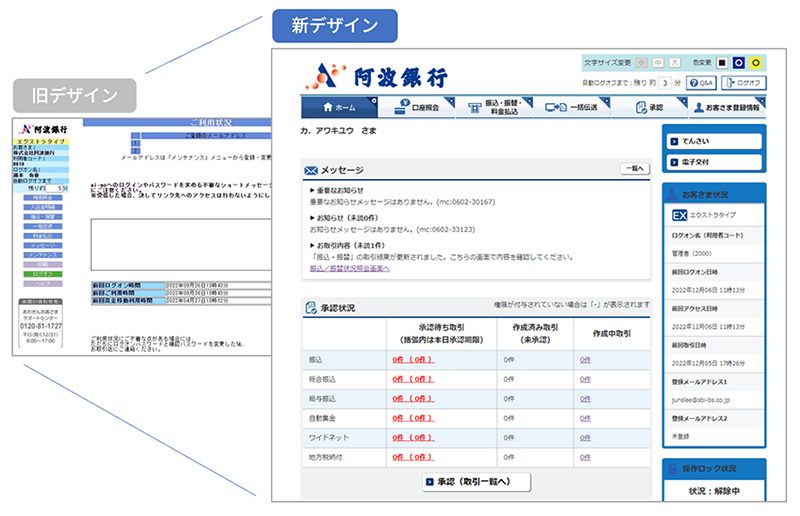
Task: Click the clipboard icon beside 承認状況
Action: 310,308
